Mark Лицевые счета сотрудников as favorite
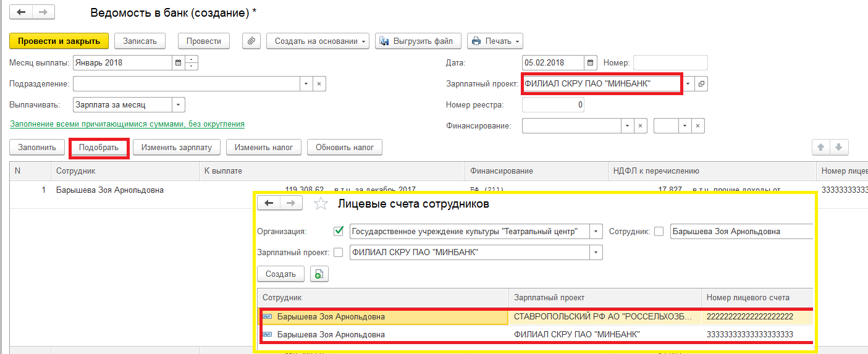 click(x=319, y=203)
